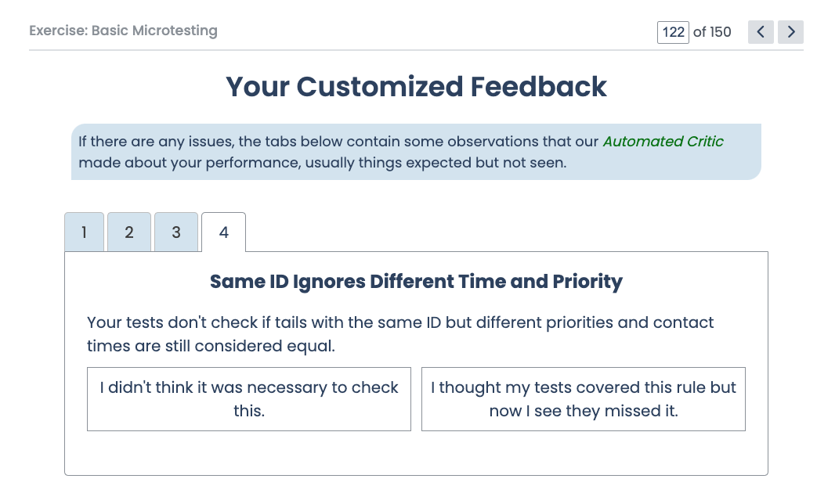Click the page number field showing 122
Screen dimensions: 817x504
[673, 32]
